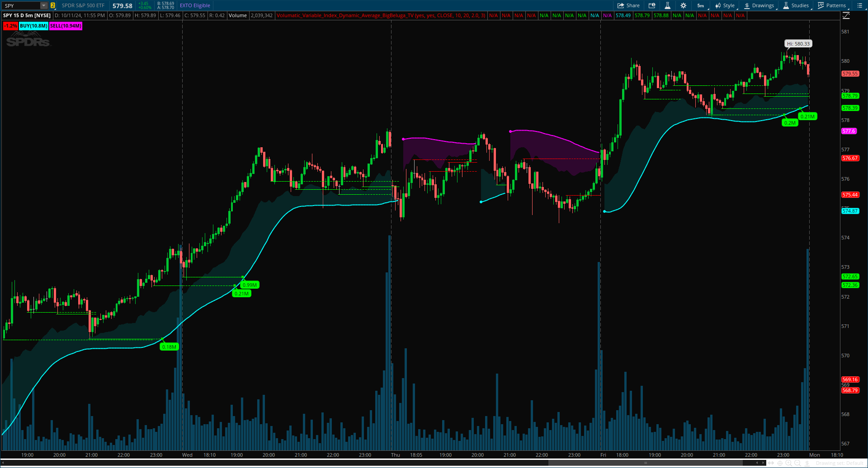868x468 pixels.
Task: Open the Share chart option
Action: pyautogui.click(x=628, y=5)
